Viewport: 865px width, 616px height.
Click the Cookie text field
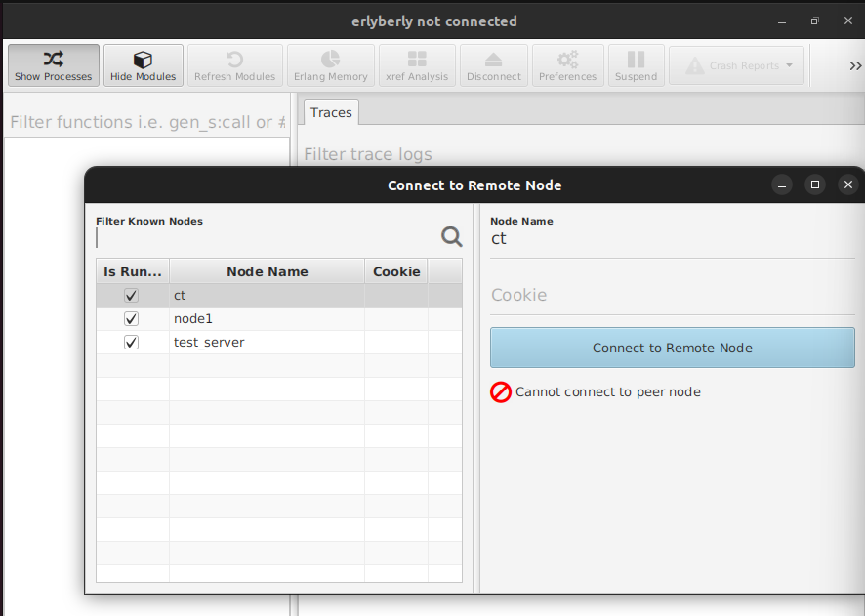(673, 295)
